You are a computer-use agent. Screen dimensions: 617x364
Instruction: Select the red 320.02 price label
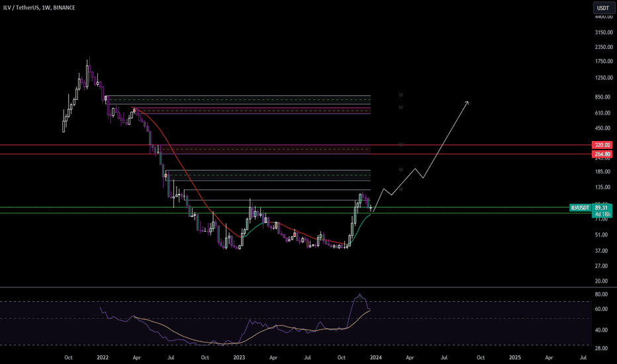(602, 145)
